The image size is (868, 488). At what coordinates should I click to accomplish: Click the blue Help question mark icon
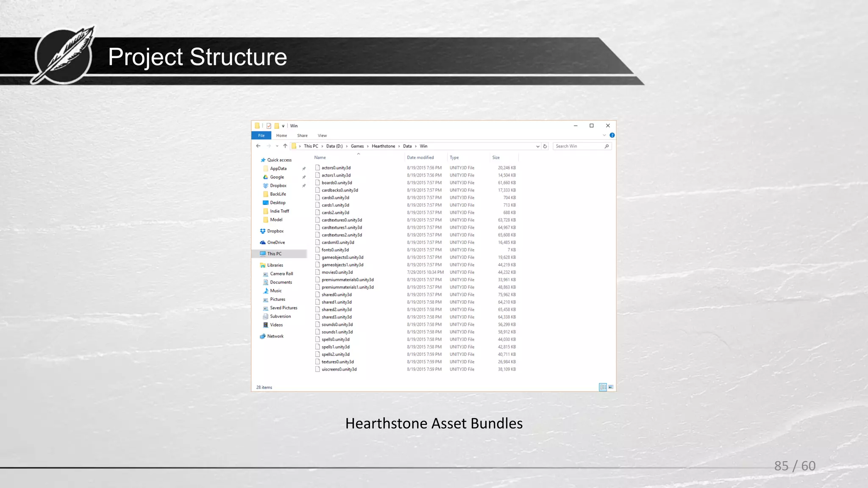click(x=612, y=135)
